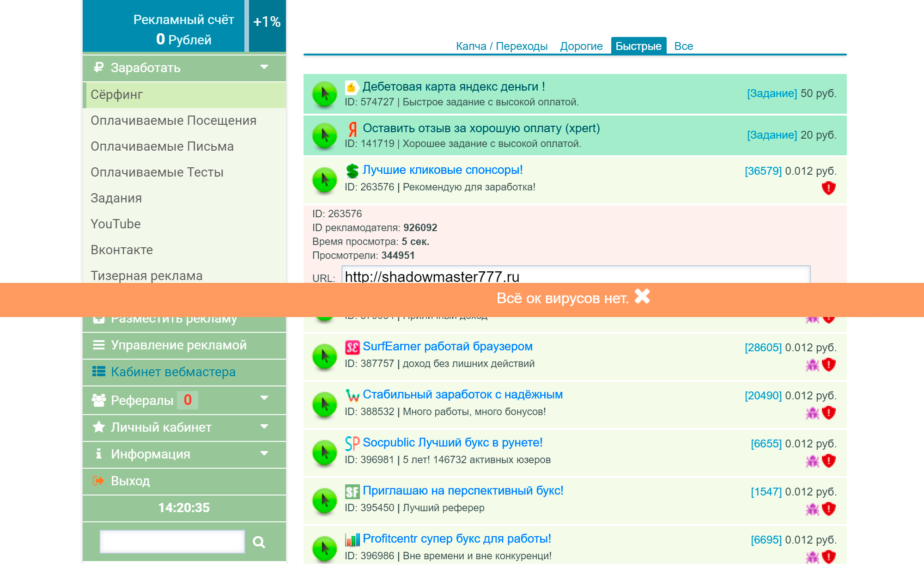
Task: Expand the Личный кабинет menu section
Action: click(184, 427)
